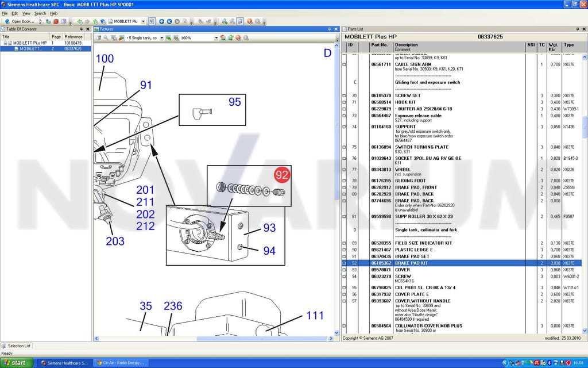This screenshot has width=588, height=368.
Task: Click the orange globe icon in the Pictures toolbar
Action: click(x=238, y=38)
